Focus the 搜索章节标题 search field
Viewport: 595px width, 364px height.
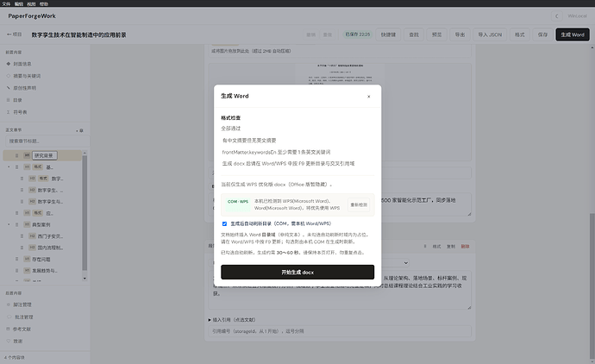point(47,141)
